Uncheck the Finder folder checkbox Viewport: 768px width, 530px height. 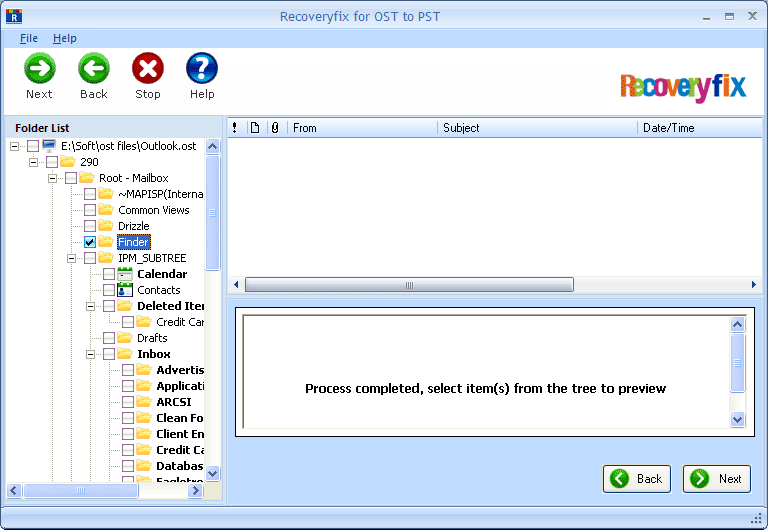[x=90, y=242]
